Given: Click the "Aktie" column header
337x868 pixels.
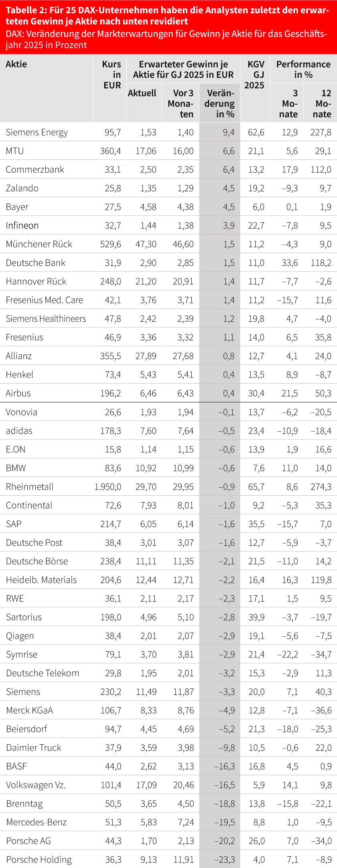Looking at the screenshot, I should click(x=16, y=64).
